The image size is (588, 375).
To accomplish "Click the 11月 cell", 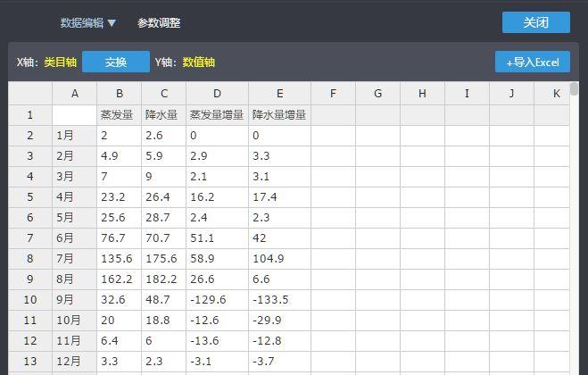I will (x=75, y=340).
